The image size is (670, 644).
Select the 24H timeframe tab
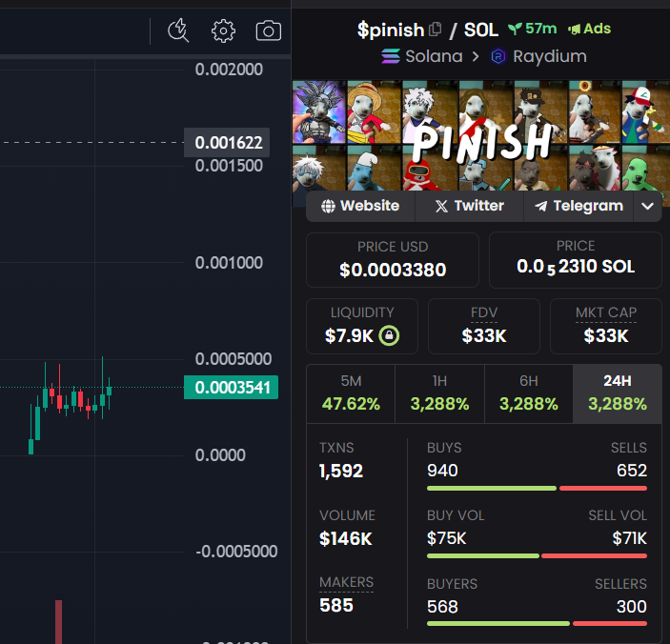pos(618,393)
